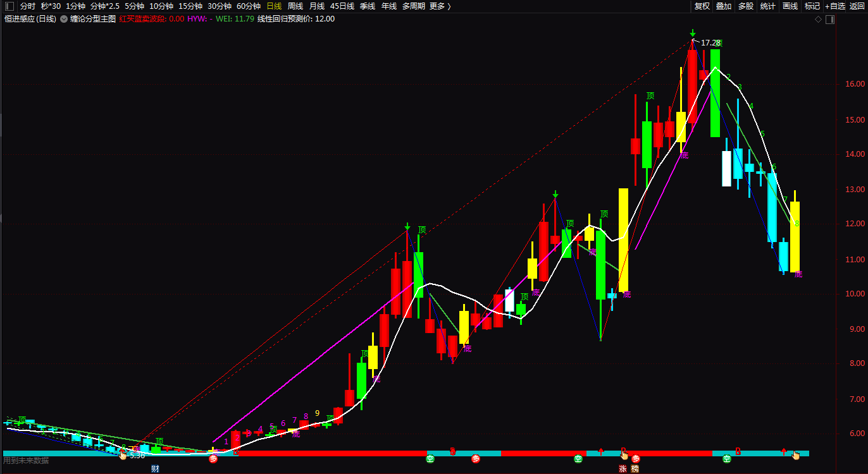Image resolution: width=868 pixels, height=474 pixels.
Task: Switch to 月线 monthly chart
Action: tap(317, 6)
